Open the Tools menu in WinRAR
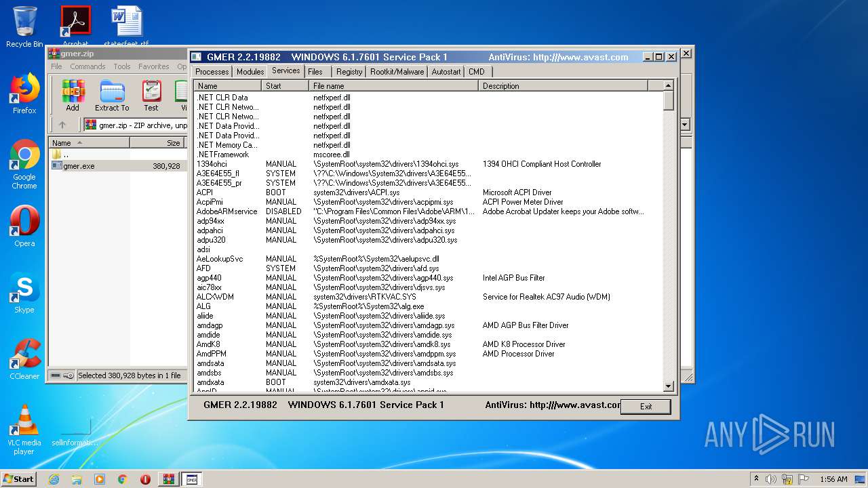The image size is (868, 488). [122, 66]
